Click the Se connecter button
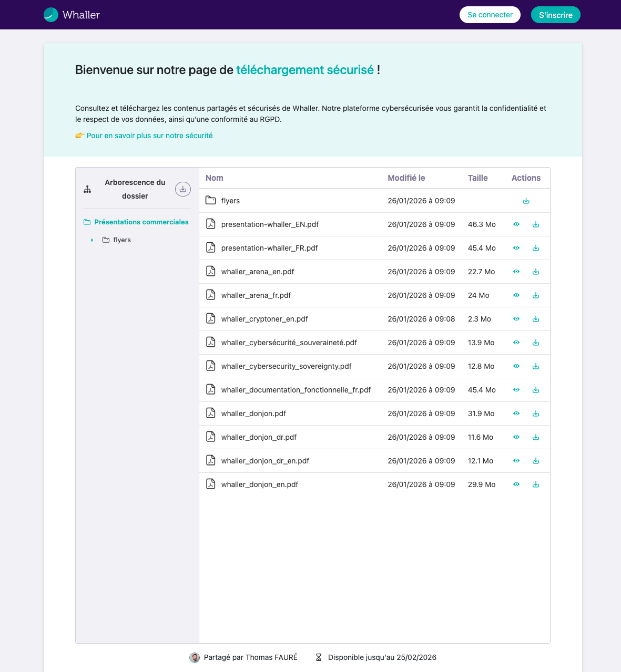Image resolution: width=621 pixels, height=672 pixels. tap(490, 15)
